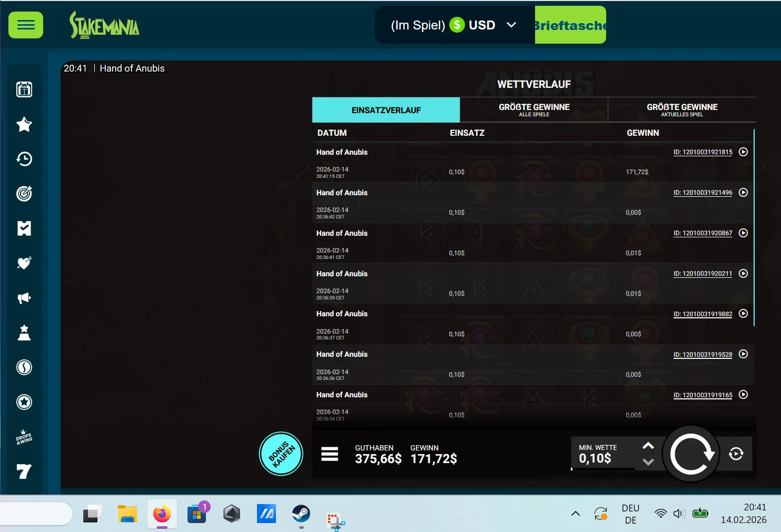Viewport: 781px width, 532px height.
Task: Replay round ID 12010031919165
Action: (x=743, y=395)
